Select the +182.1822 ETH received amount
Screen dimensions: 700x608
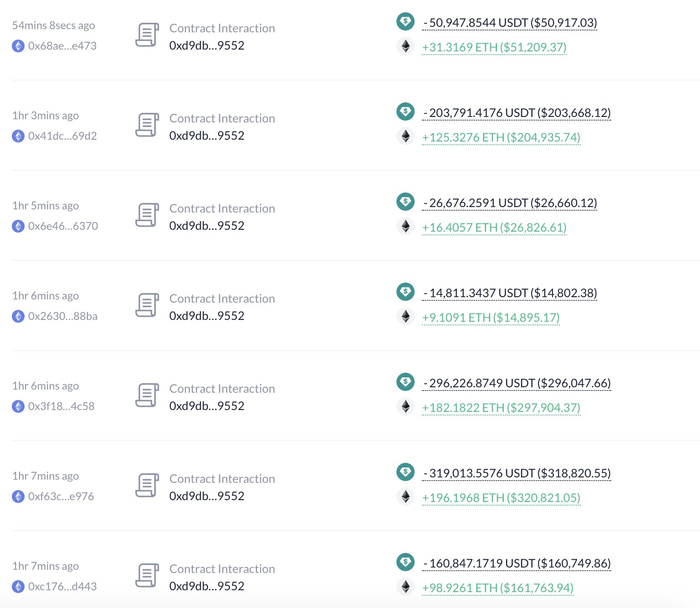point(501,408)
